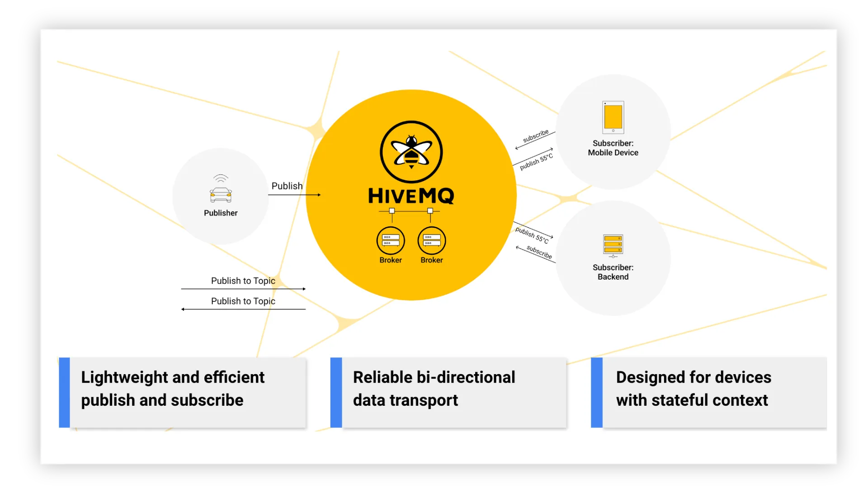Click the 'Publish' arrow label
Screen dimensions: 868x488
tap(287, 186)
